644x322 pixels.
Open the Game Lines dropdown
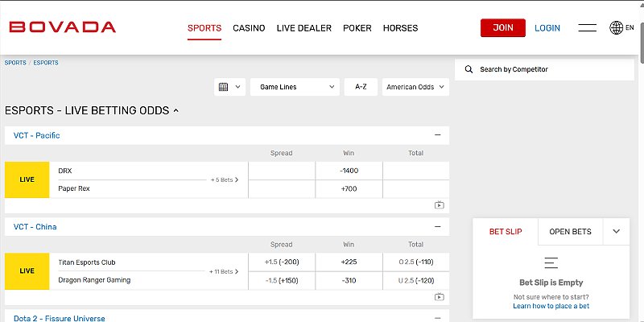pos(294,87)
